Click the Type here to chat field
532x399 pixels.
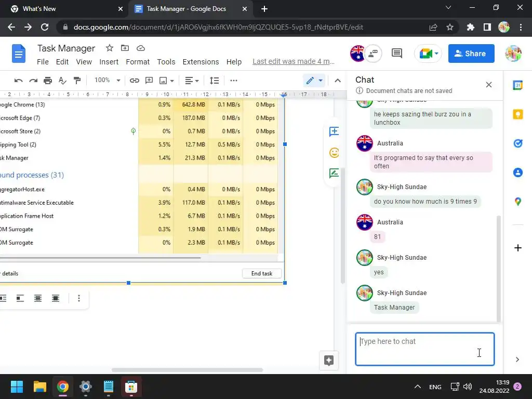[425, 349]
